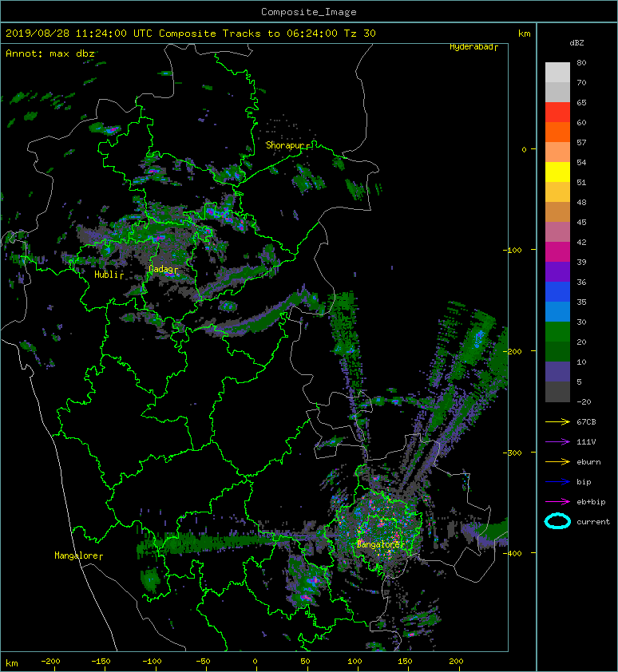Click the green 30 dBZ color swatch

(x=557, y=332)
